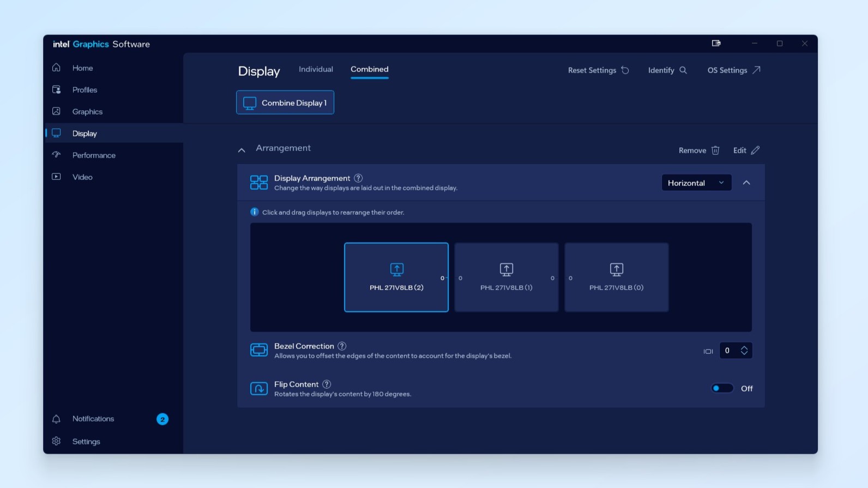Click Display Arrangement help icon
This screenshot has width=868, height=488.
[358, 178]
